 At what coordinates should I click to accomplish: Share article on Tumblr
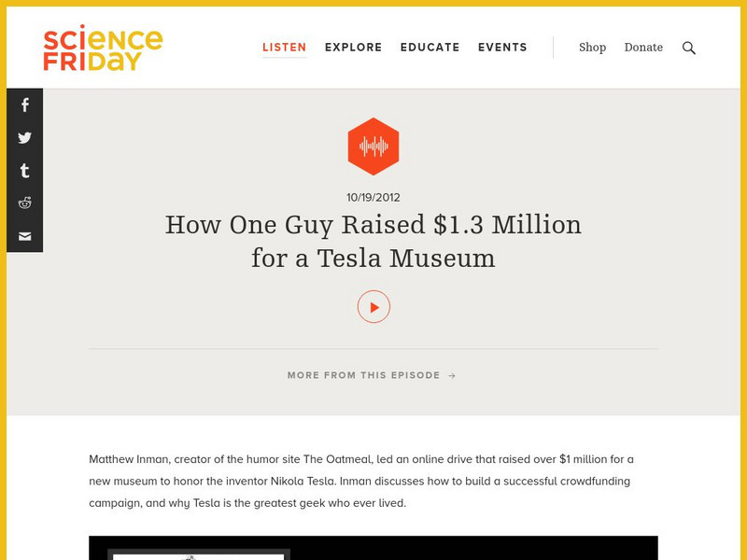(25, 171)
